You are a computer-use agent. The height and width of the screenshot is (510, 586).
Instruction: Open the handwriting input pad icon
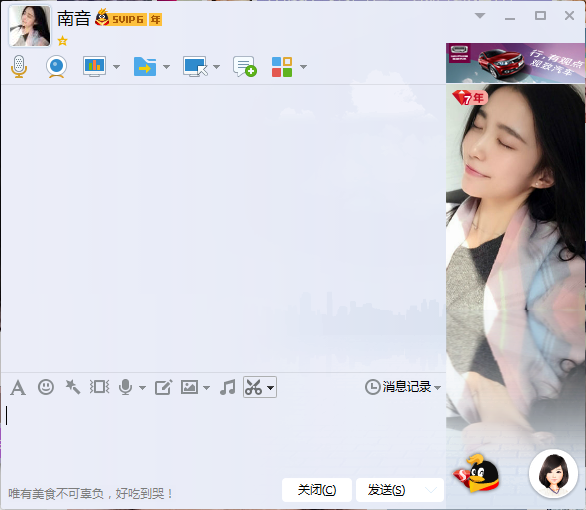click(x=163, y=387)
